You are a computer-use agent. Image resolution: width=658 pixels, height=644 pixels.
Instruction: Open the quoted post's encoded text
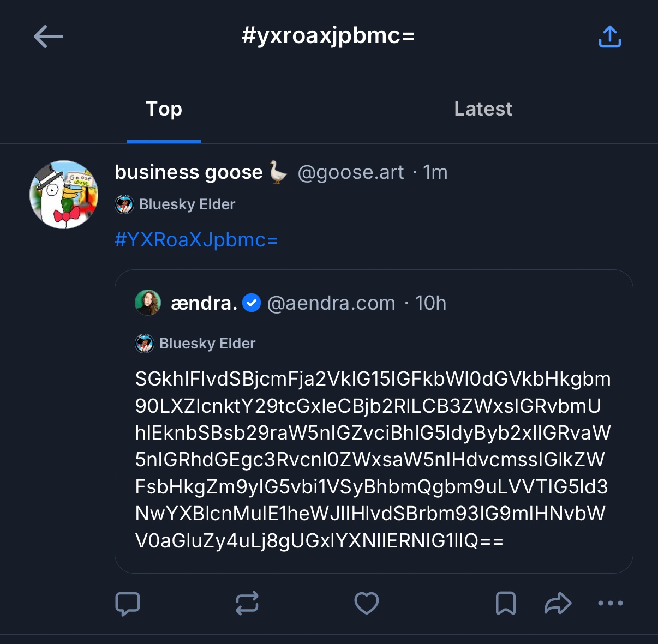373,460
